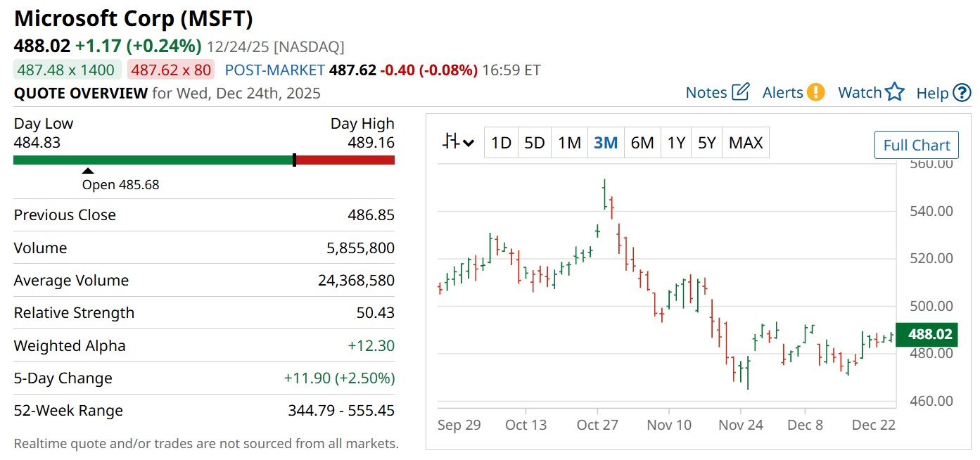Select the 3M chart period
The image size is (980, 460).
[606, 143]
